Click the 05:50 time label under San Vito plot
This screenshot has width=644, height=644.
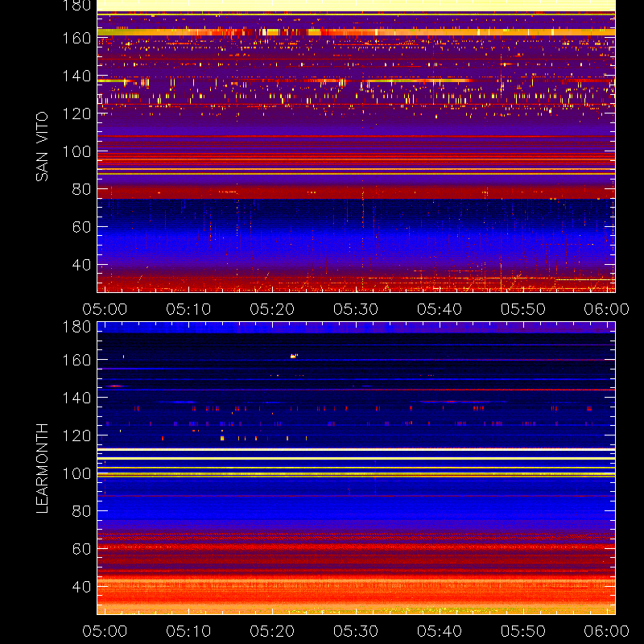522,309
